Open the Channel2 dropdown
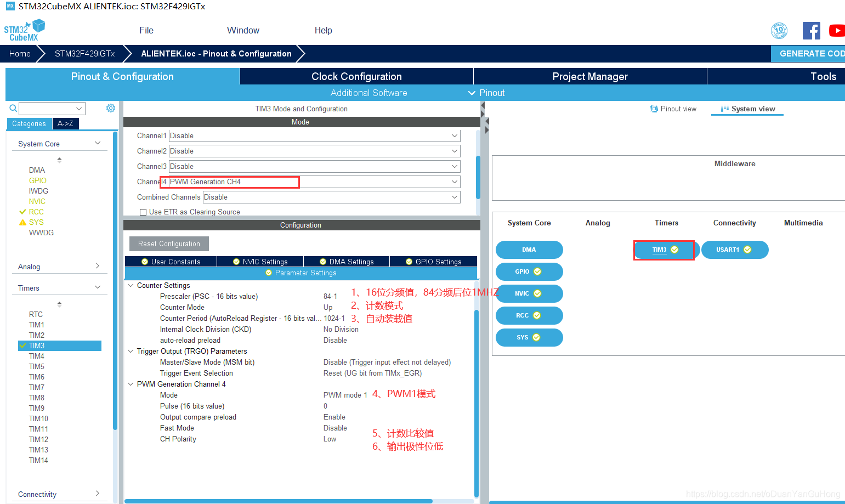Viewport: 845px width, 504px height. [314, 151]
